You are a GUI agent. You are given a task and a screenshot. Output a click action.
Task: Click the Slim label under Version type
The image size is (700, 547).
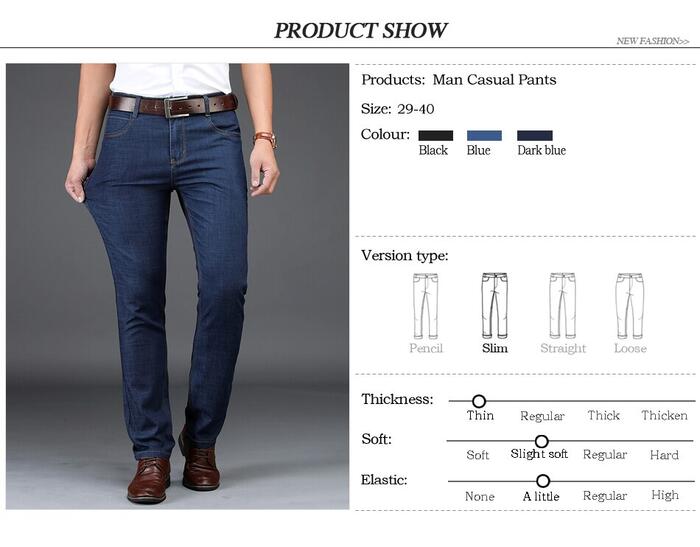[x=495, y=348]
